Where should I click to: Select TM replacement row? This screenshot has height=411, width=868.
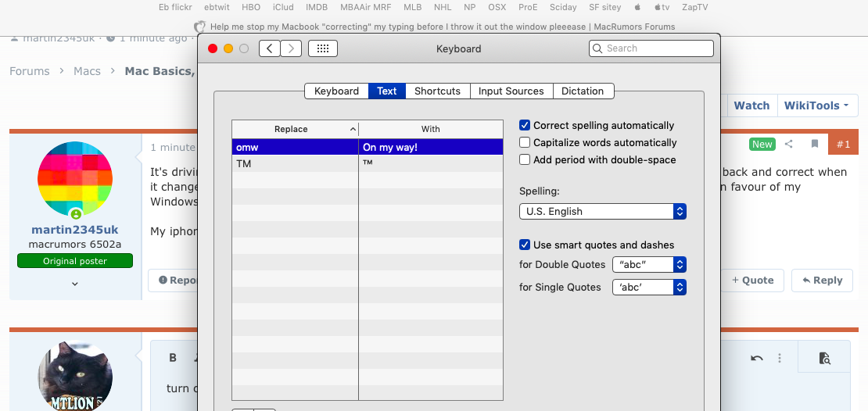368,164
